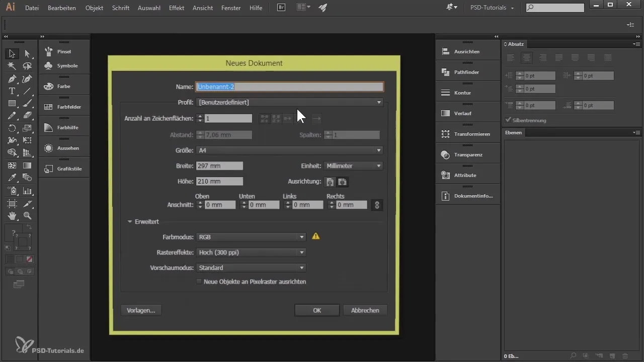Toggle the Anschnitt link chain button
The width and height of the screenshot is (644, 362).
point(377,205)
